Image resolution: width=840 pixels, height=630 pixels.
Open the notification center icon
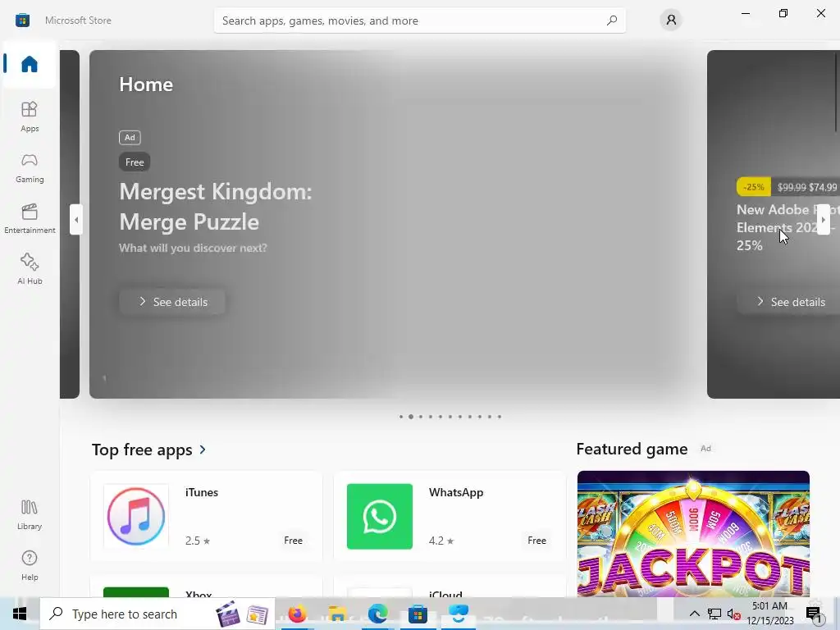(814, 614)
